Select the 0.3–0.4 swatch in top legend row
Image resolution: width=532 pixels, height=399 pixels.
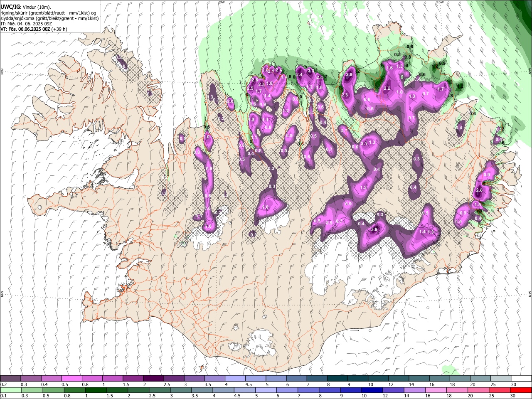click(31, 378)
